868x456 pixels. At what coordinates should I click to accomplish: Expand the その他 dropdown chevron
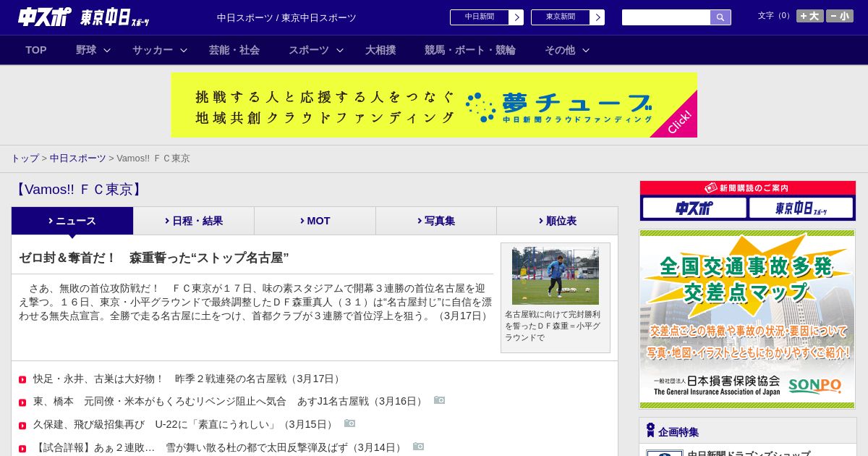point(586,50)
